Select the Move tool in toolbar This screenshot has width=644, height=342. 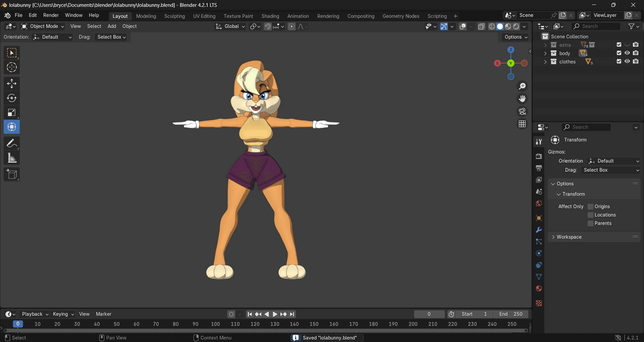12,84
